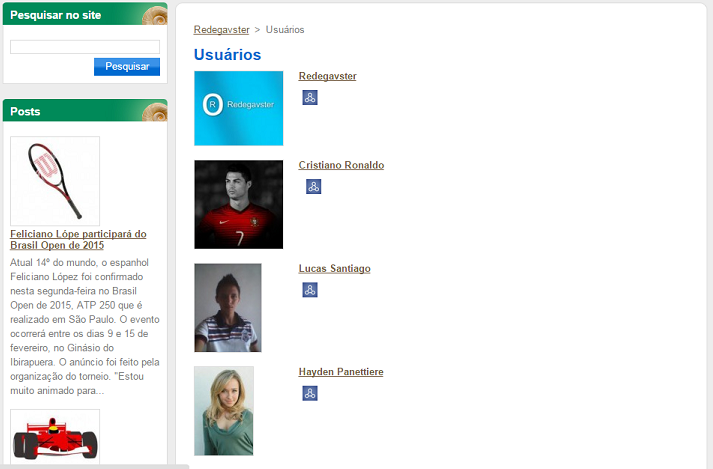
Task: Click the Usuários page heading
Action: pos(227,55)
